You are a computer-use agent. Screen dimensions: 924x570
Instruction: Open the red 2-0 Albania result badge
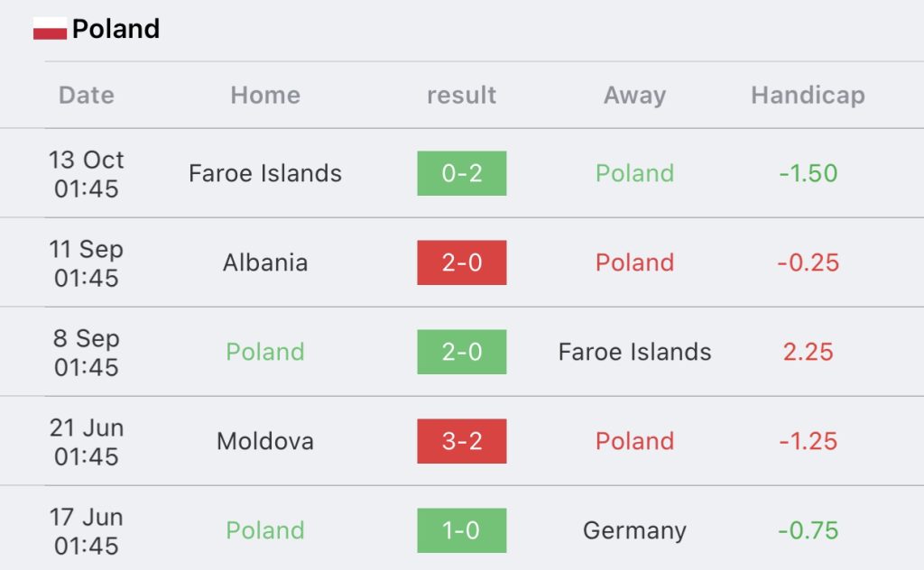click(462, 262)
